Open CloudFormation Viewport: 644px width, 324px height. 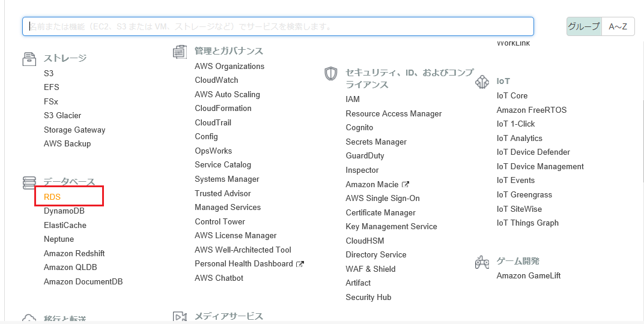coord(223,109)
